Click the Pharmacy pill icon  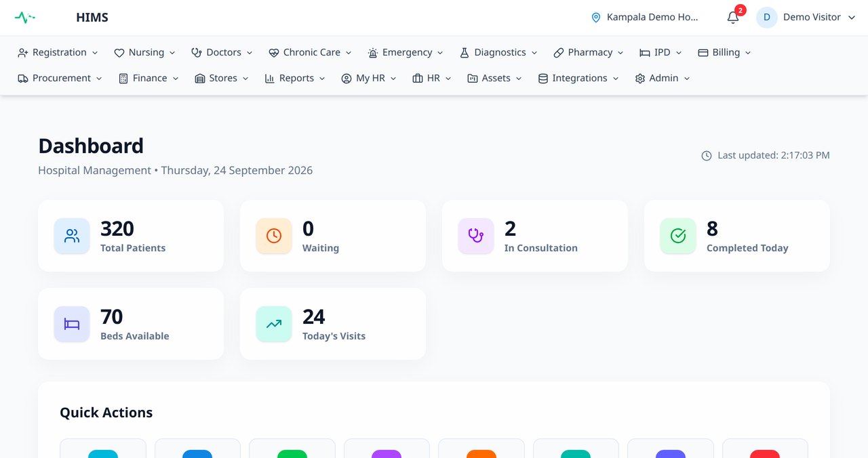pyautogui.click(x=559, y=53)
